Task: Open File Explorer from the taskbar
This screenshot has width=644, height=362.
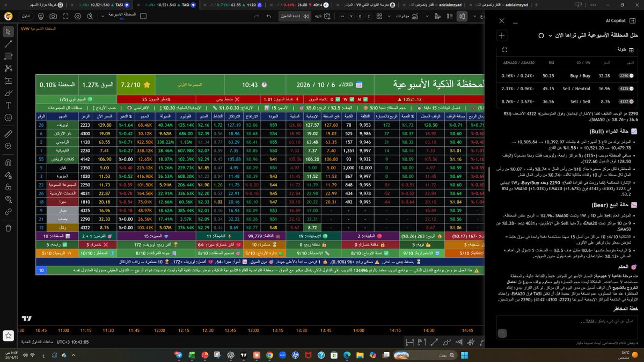Action: (360, 355)
